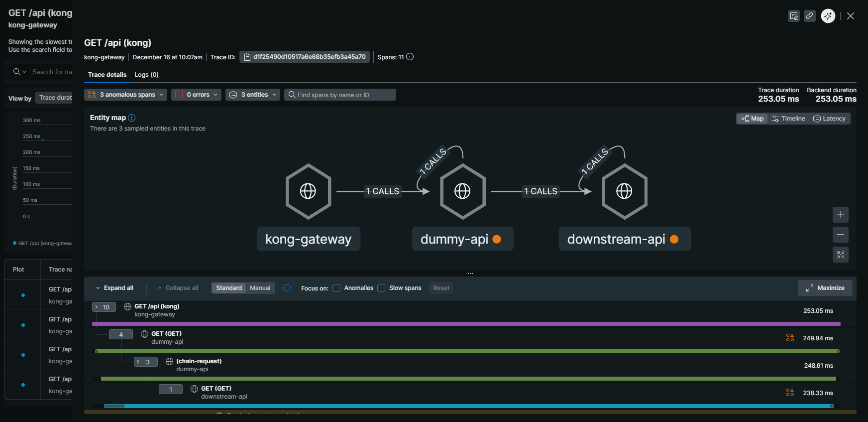Screen dimensions: 868x422
Task: Zoom out on the entity map
Action: 840,235
